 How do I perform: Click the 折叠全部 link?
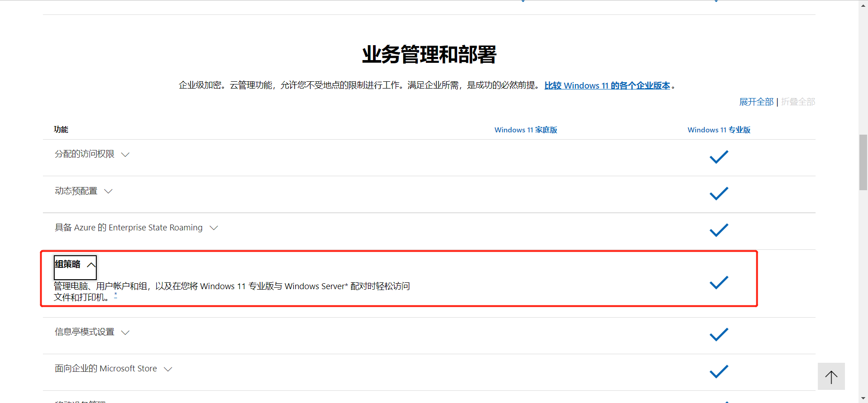coord(798,102)
